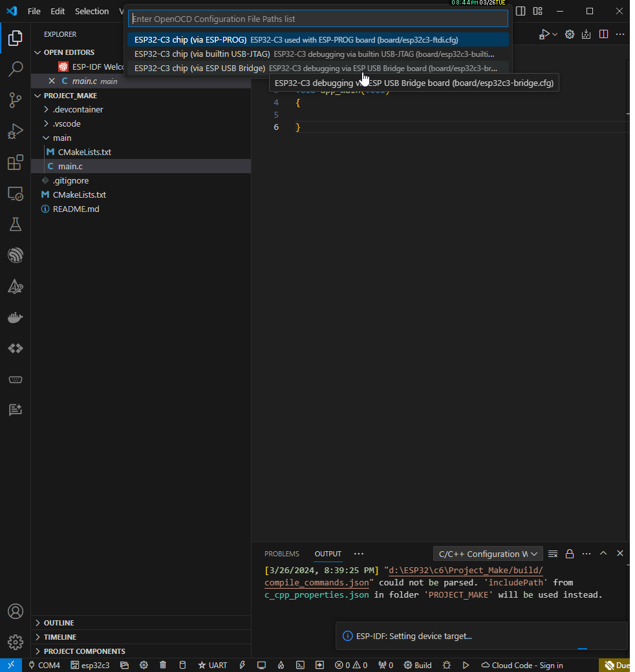Image resolution: width=635 pixels, height=672 pixels.
Task: Open the CMake tools view icon
Action: tap(16, 287)
